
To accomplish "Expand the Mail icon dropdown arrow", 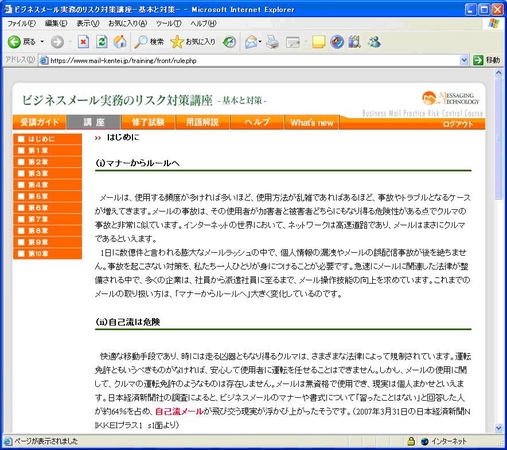I will point(260,42).
